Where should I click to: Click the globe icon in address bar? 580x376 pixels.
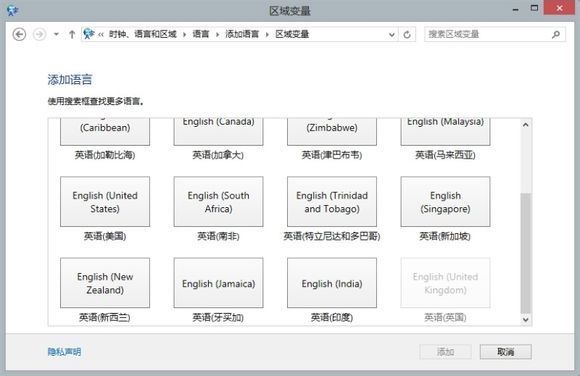pos(88,34)
